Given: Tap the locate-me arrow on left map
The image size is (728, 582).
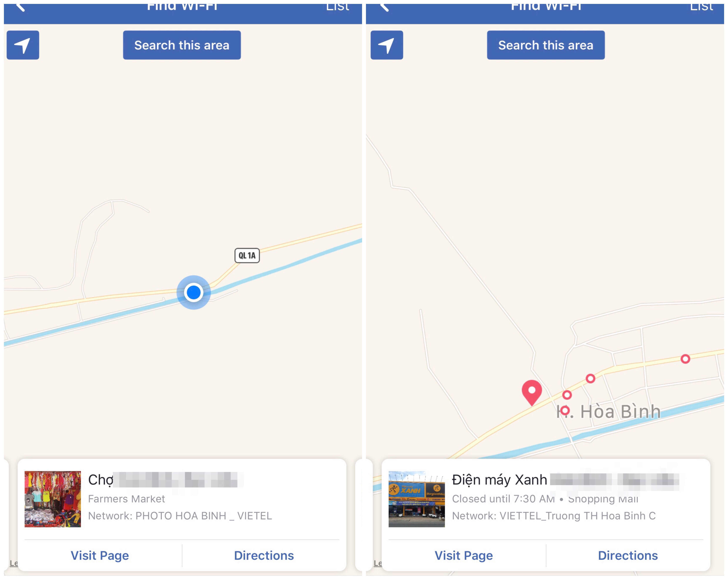Looking at the screenshot, I should pos(23,45).
